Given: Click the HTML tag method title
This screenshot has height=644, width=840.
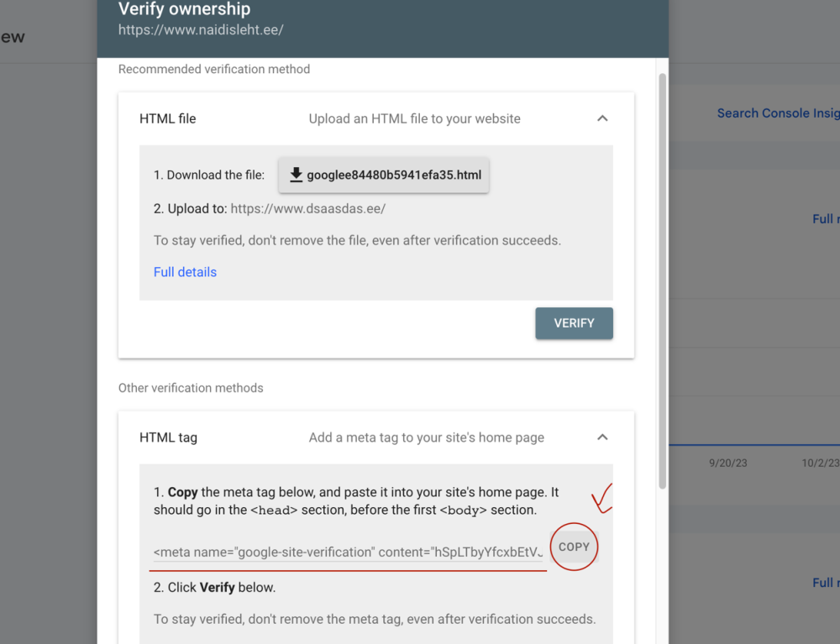Looking at the screenshot, I should (x=169, y=437).
